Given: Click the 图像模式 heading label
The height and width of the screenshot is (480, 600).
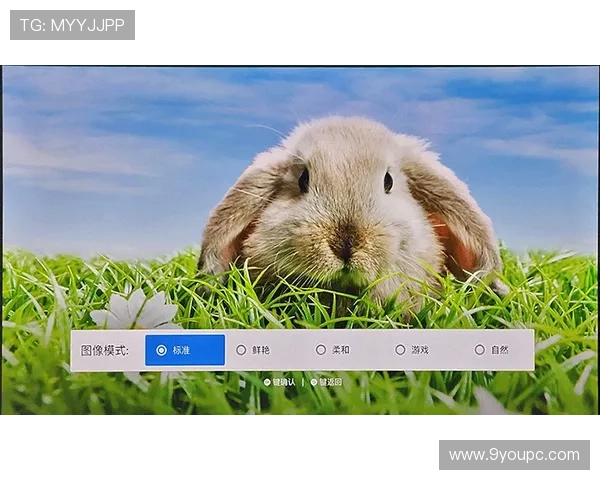Looking at the screenshot, I should [x=105, y=350].
